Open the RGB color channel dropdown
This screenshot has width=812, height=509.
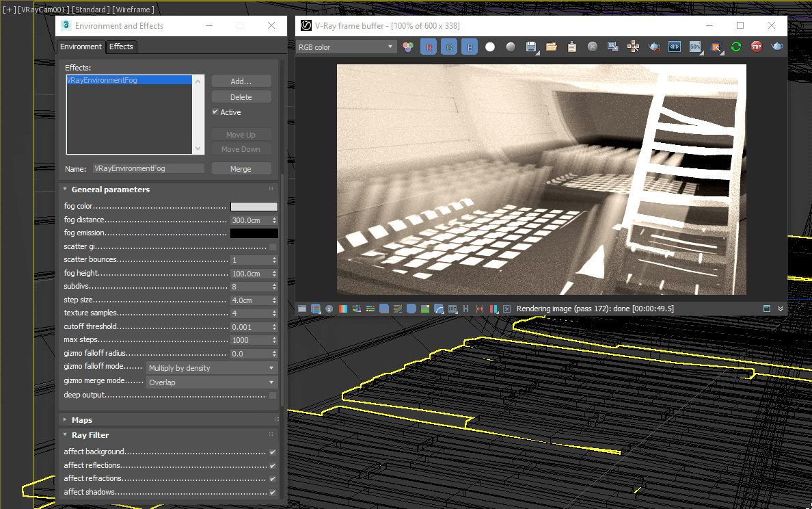pyautogui.click(x=346, y=46)
